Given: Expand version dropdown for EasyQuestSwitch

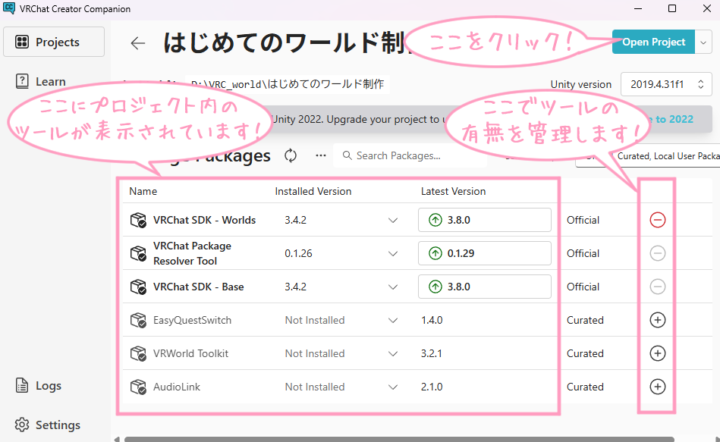Looking at the screenshot, I should tap(393, 320).
